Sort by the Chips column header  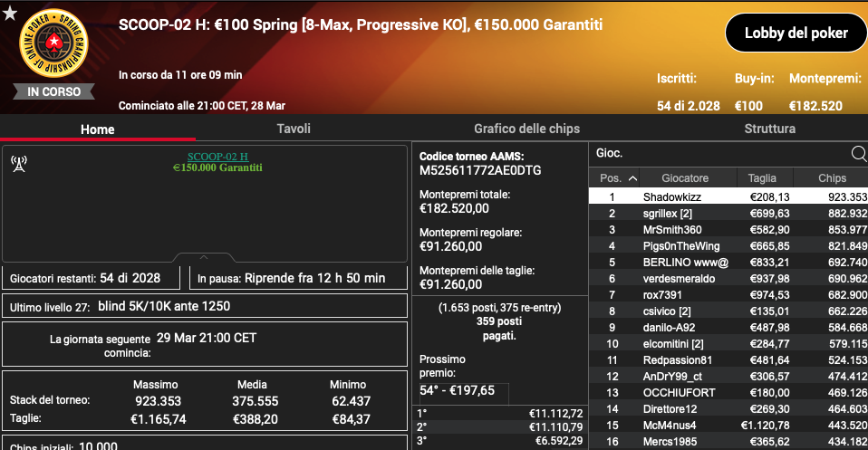coord(832,178)
